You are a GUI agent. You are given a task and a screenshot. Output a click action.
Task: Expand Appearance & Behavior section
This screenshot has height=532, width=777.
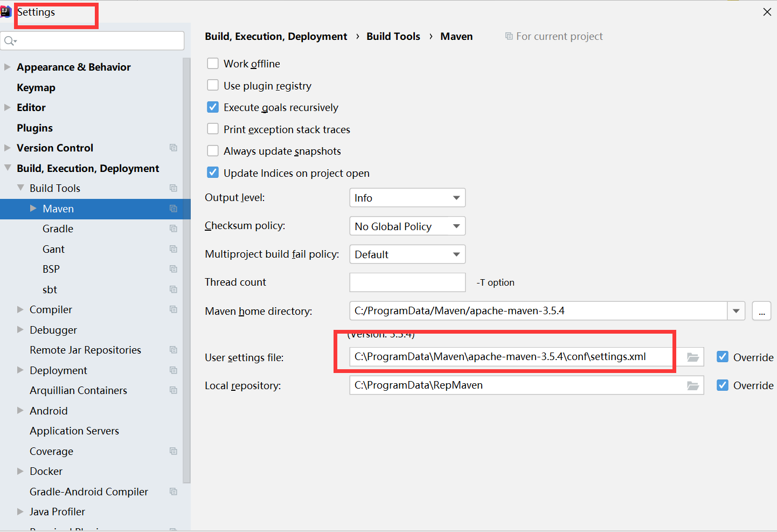pyautogui.click(x=7, y=67)
